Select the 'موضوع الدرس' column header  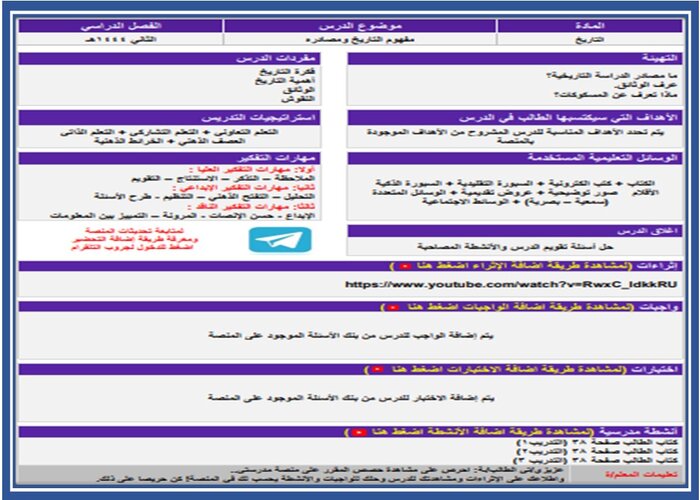click(x=360, y=26)
